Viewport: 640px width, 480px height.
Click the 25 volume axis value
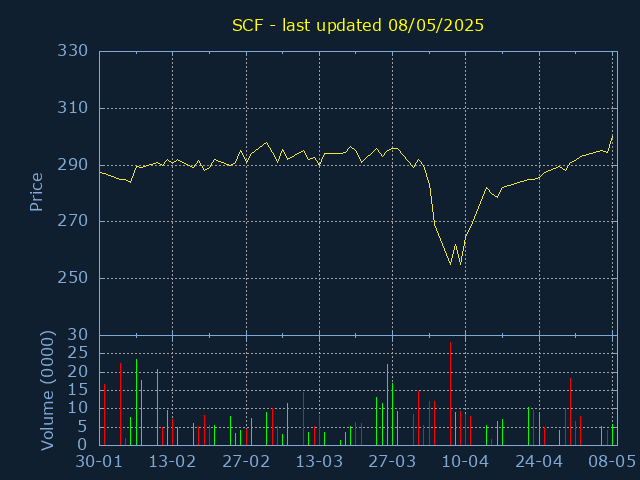(x=78, y=353)
